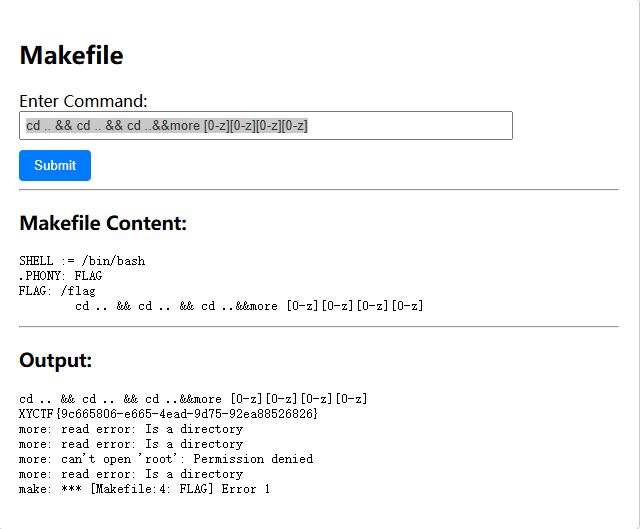This screenshot has width=643, height=529.
Task: Click the second "read error: Is a directory" line
Action: point(131,444)
